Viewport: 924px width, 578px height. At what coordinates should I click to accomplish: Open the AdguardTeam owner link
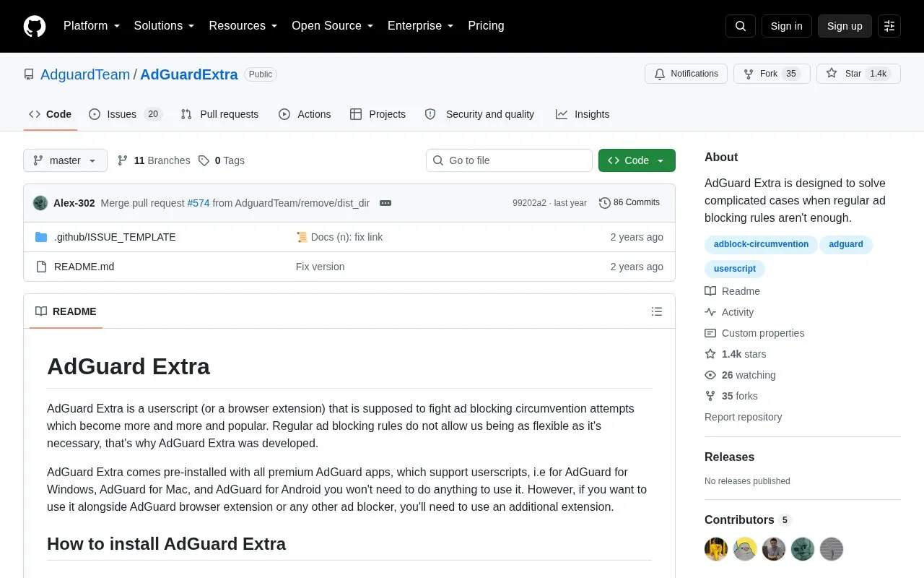[x=85, y=74]
